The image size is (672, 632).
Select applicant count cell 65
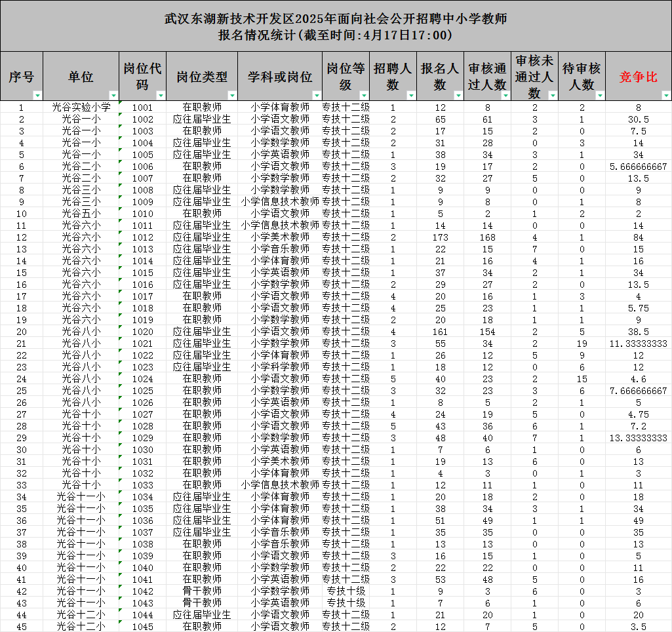440,119
